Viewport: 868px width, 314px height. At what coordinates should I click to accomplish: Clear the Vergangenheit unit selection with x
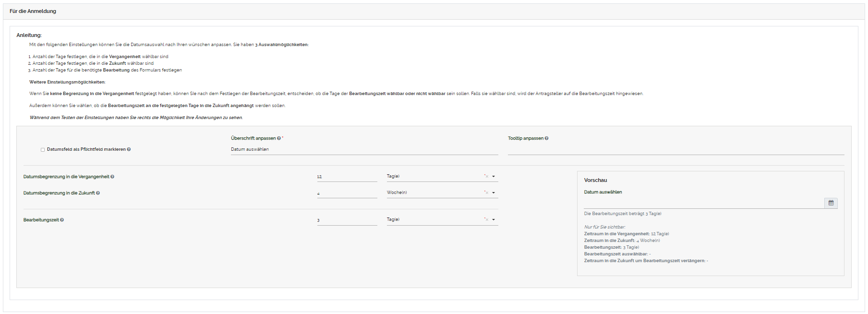point(486,176)
